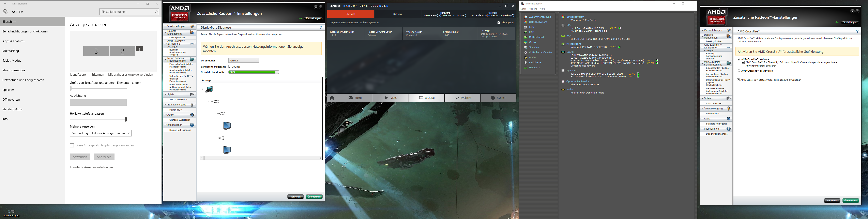Select the Audio speaker icon in Speccy sidebar
Screen dimensions: 868x219
(526, 57)
